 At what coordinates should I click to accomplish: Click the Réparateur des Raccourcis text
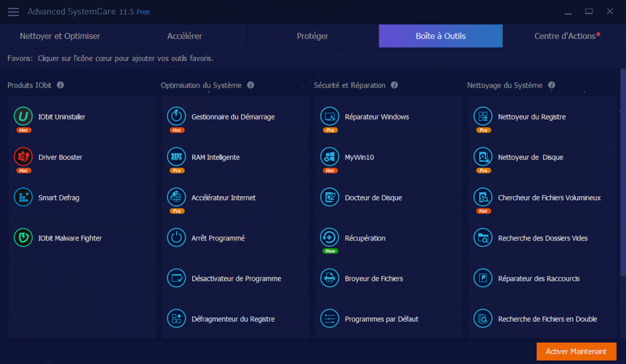point(539,278)
